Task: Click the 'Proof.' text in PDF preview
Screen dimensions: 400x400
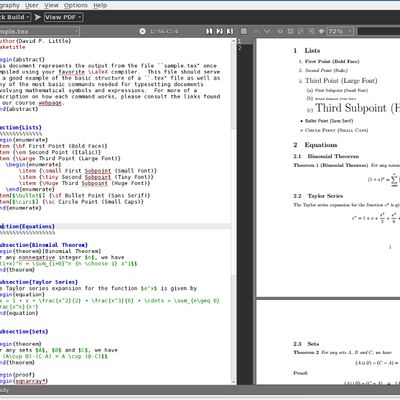Action: [x=300, y=373]
